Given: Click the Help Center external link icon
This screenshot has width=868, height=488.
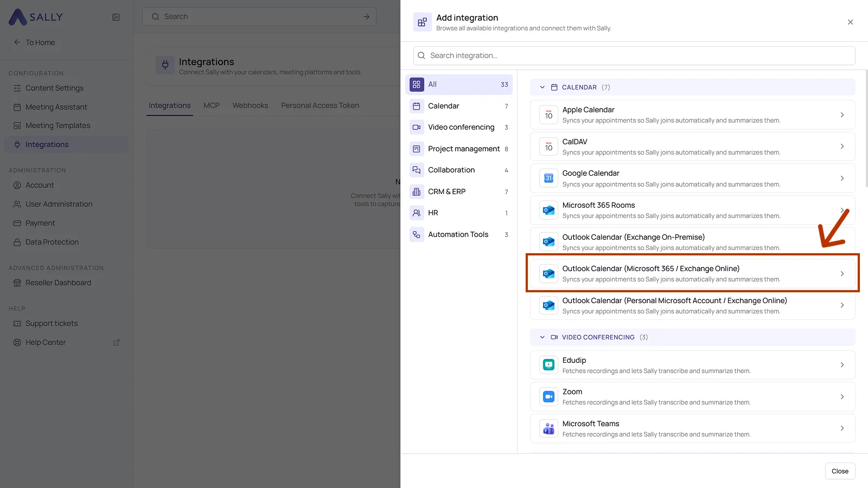Looking at the screenshot, I should pos(116,343).
